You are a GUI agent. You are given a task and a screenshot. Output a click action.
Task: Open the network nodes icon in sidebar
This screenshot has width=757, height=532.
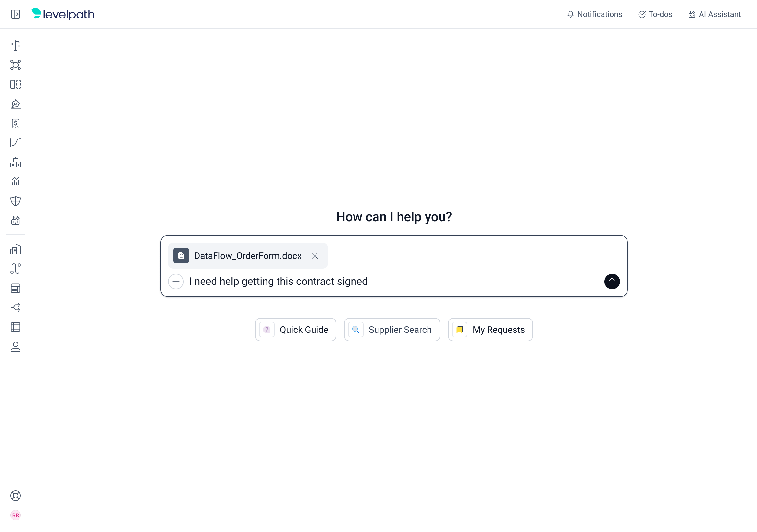coord(16,65)
